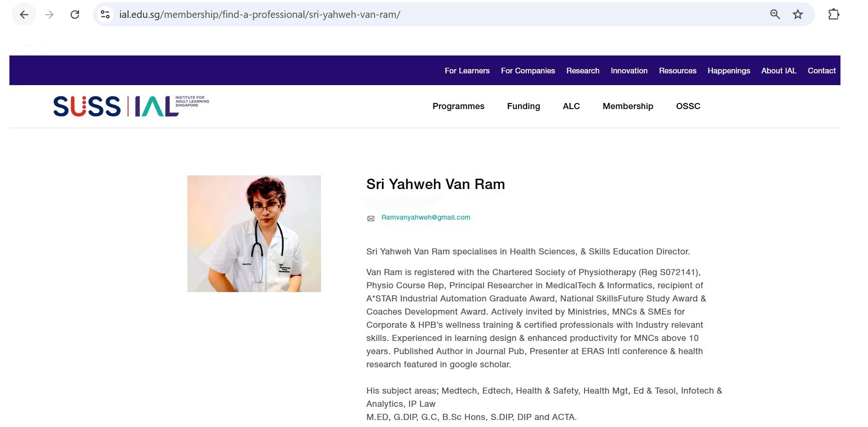This screenshot has height=427, width=868.
Task: Open the For Companies menu
Action: pos(528,71)
